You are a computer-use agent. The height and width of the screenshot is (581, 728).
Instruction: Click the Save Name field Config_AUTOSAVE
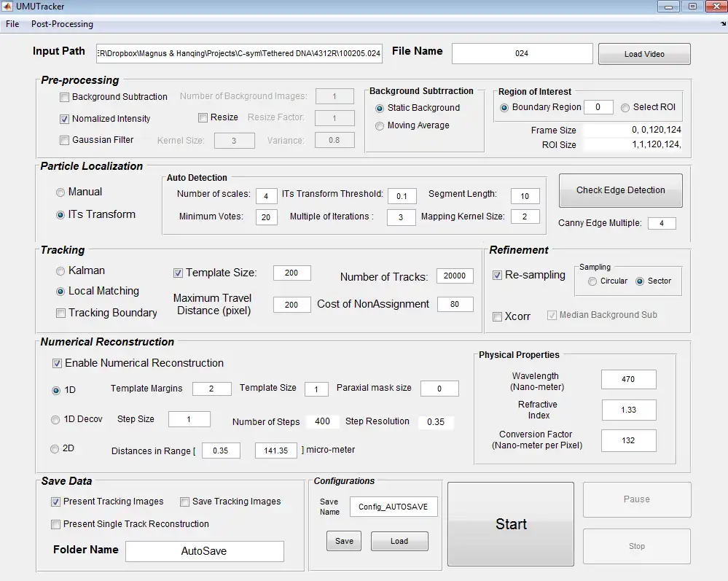pos(394,507)
